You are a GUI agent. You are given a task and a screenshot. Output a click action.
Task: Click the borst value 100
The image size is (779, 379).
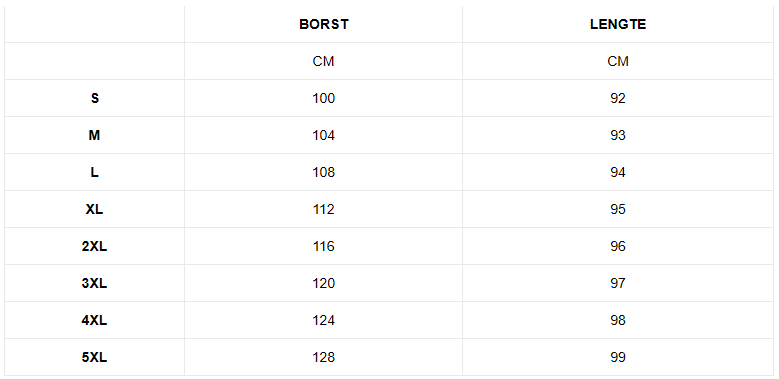click(323, 98)
